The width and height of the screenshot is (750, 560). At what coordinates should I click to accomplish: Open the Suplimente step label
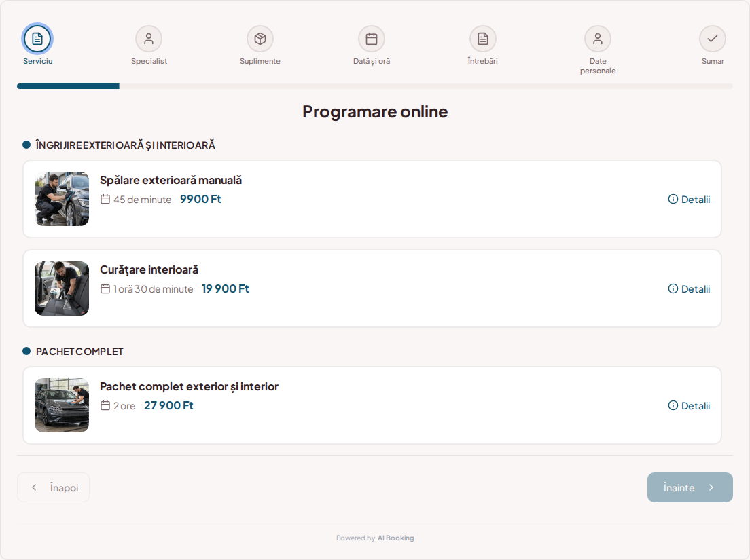(x=260, y=61)
